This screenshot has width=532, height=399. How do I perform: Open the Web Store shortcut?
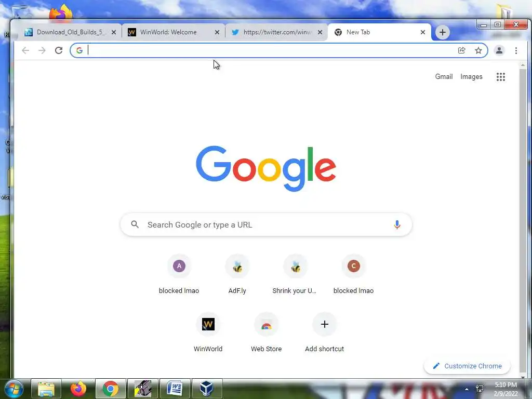(267, 332)
